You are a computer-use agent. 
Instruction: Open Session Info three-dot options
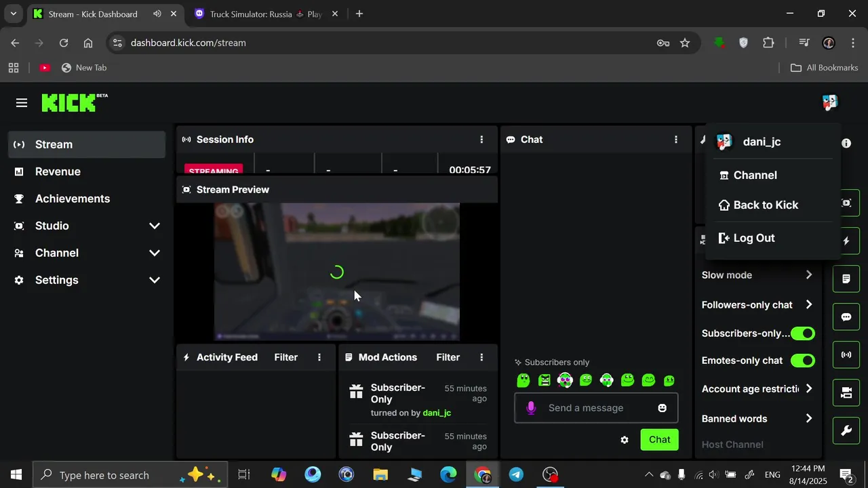(x=481, y=140)
